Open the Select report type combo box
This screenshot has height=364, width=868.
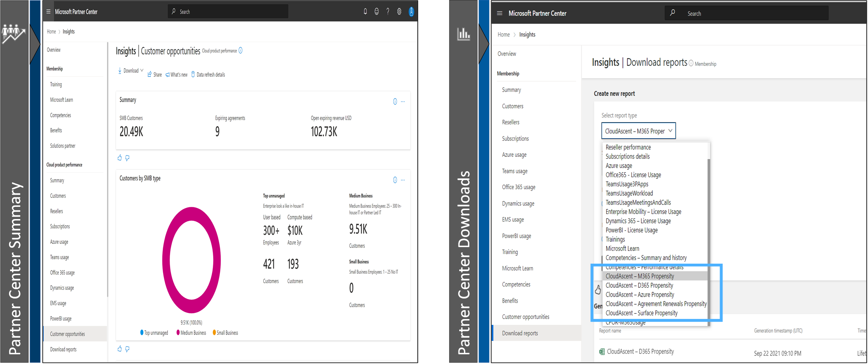click(638, 131)
